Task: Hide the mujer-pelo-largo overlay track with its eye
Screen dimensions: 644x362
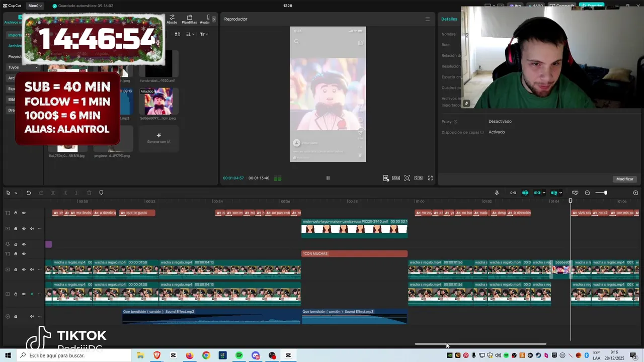Action: click(24, 228)
